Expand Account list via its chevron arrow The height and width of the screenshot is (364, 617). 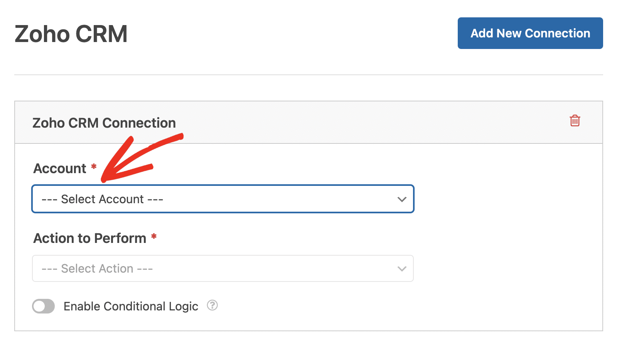click(402, 199)
